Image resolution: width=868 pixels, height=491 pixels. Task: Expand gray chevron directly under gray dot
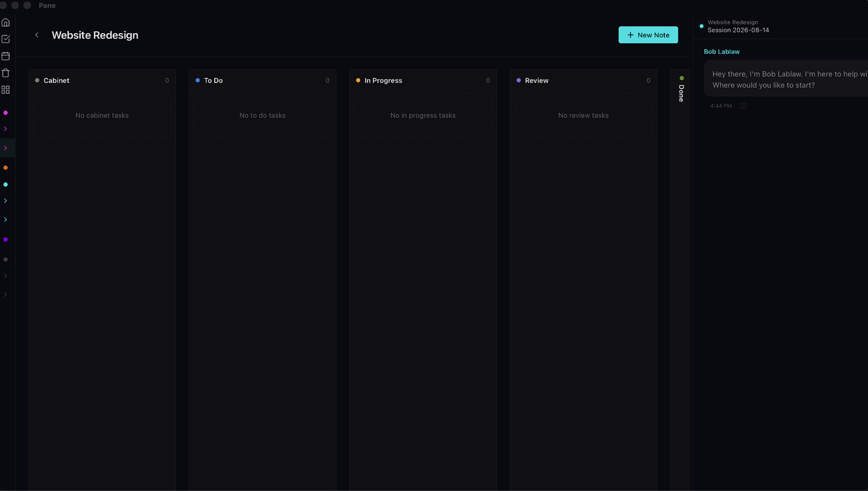[5, 276]
